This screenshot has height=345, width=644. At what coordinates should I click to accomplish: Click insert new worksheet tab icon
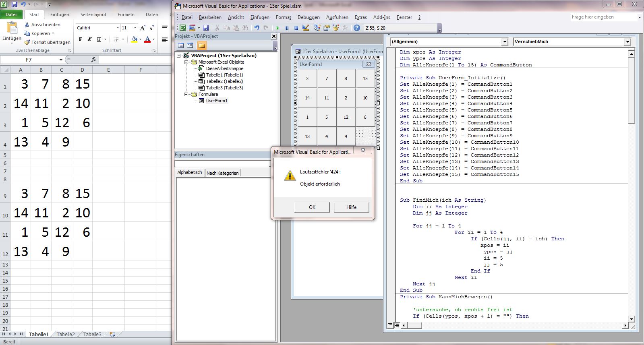click(112, 334)
